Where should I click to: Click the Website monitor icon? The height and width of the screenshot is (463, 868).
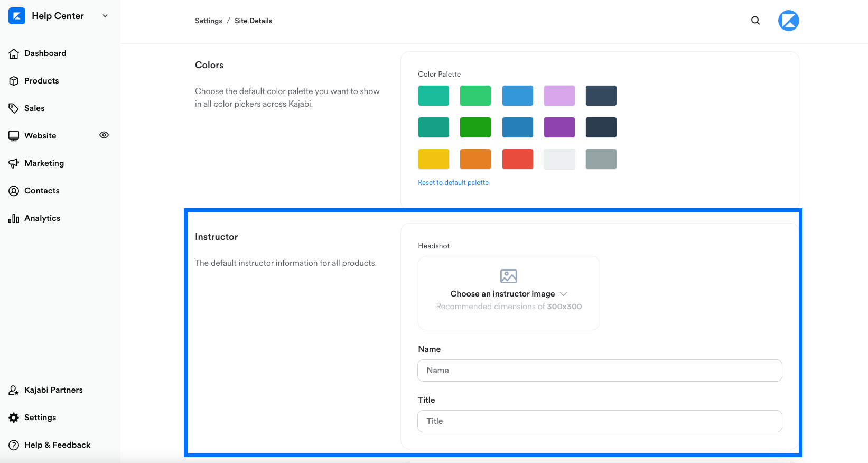[x=14, y=136]
